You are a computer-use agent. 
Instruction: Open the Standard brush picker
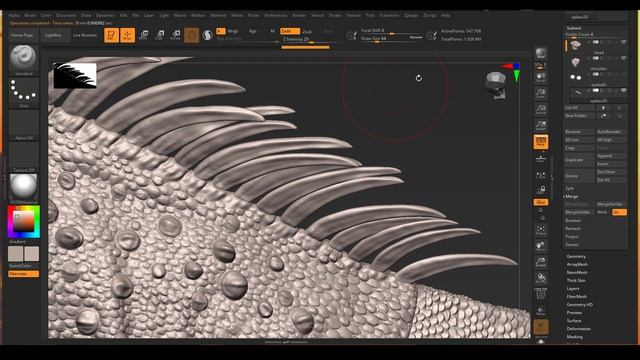coord(24,60)
